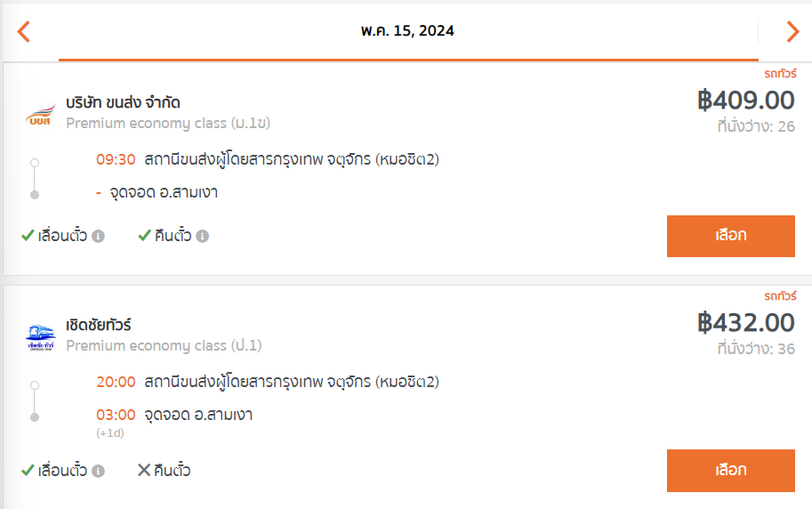Click the ฿409.00 price text
The height and width of the screenshot is (509, 812).
point(745,100)
